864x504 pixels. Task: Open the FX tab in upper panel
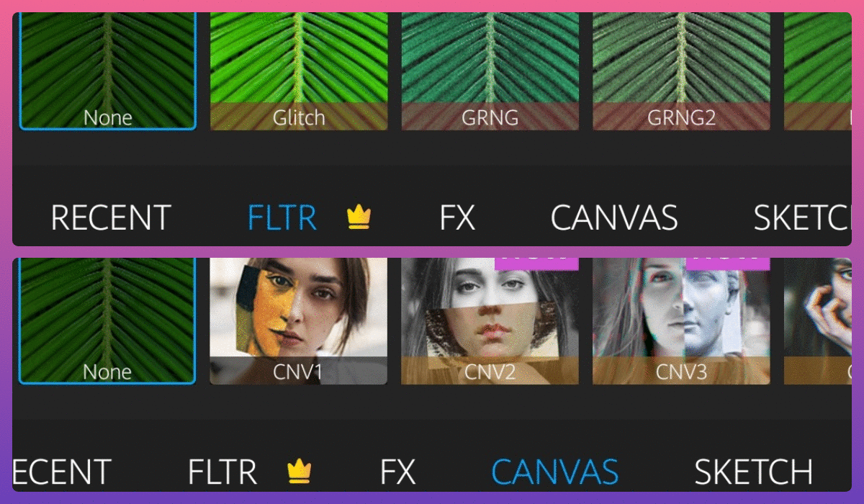[457, 218]
